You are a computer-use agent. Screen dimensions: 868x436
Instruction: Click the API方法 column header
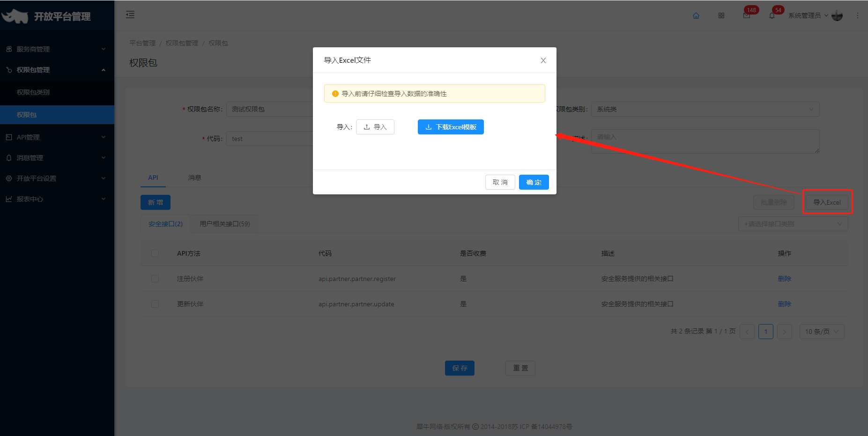pyautogui.click(x=189, y=253)
